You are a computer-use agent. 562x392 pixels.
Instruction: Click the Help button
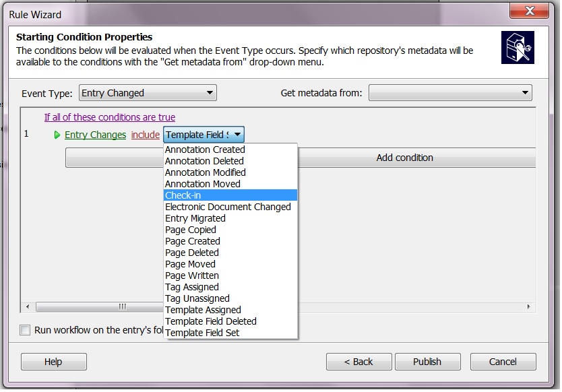(x=53, y=362)
